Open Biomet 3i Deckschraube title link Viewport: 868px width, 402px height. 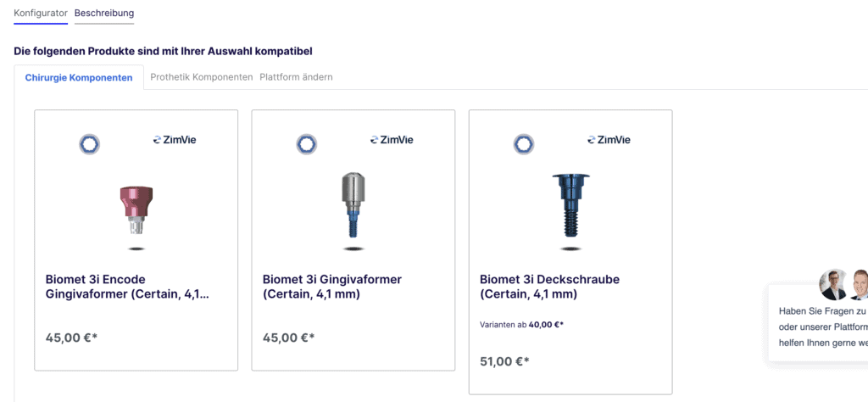coord(549,287)
